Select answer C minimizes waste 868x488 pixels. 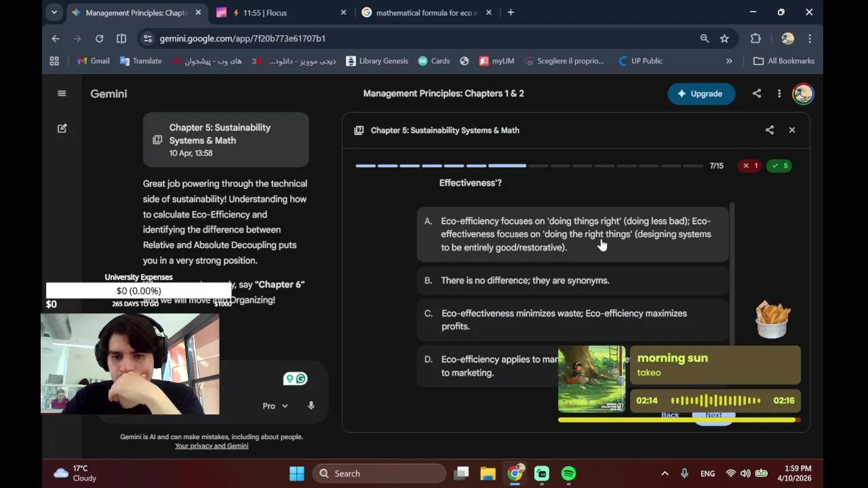pos(572,320)
